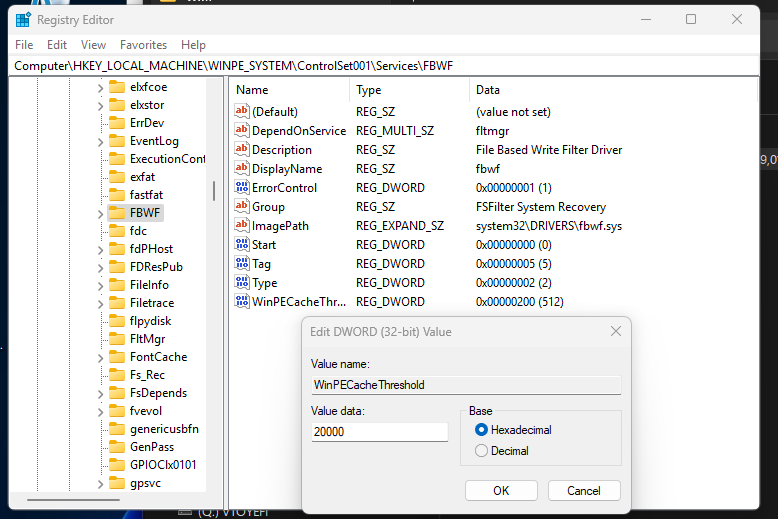This screenshot has width=778, height=519.
Task: Click the ErrorControl DWORD value icon
Action: [242, 187]
